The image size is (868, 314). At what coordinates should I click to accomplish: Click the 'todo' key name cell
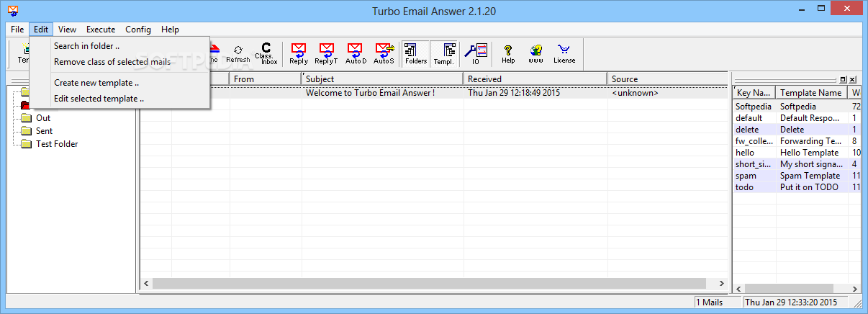745,187
